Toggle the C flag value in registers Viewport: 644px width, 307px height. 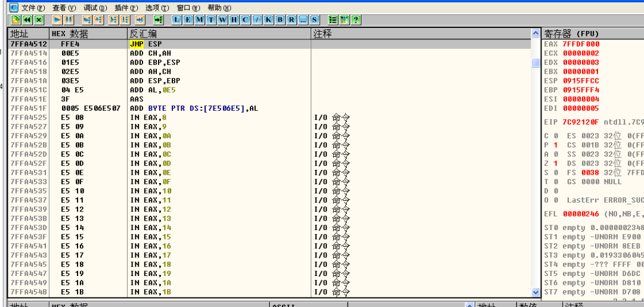coord(556,136)
